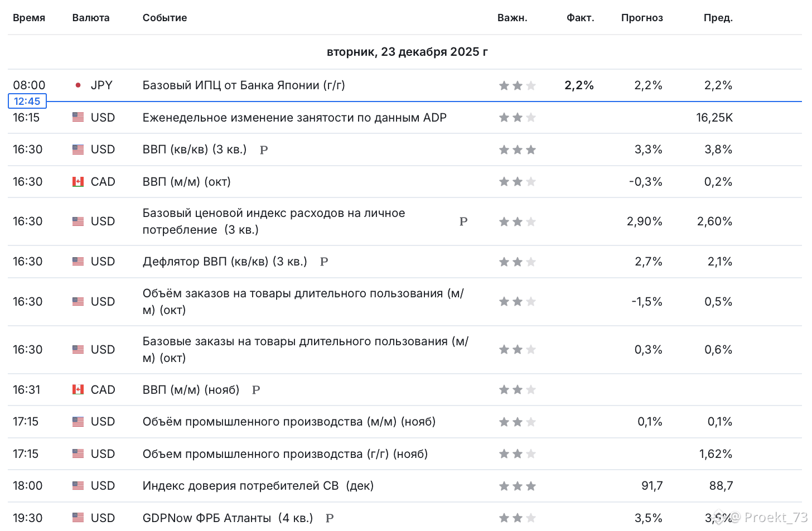This screenshot has width=812, height=531.
Task: Click the preliminary 'P' icon beside ВВП (кв/кв)
Action: tap(264, 150)
